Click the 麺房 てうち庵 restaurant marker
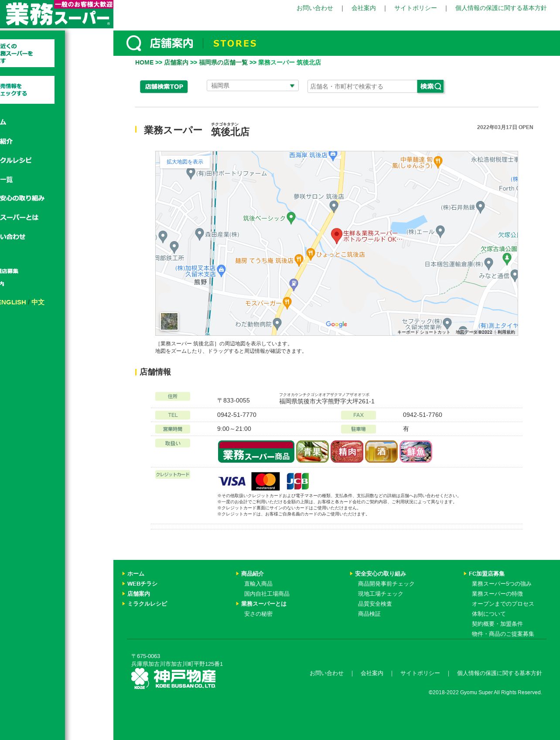 click(299, 260)
